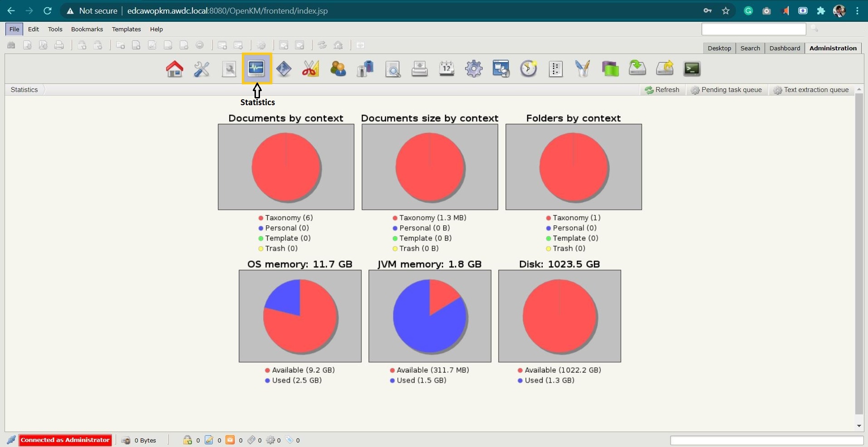Open the Text extraction queue

(x=811, y=90)
